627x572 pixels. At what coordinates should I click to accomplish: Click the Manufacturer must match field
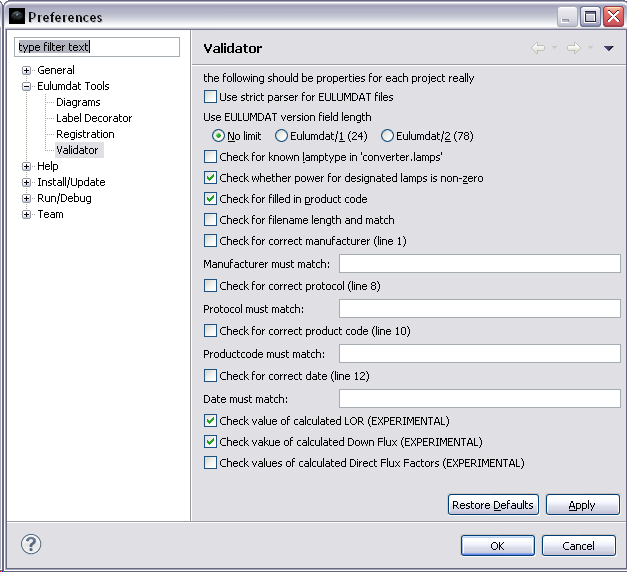click(x=480, y=264)
